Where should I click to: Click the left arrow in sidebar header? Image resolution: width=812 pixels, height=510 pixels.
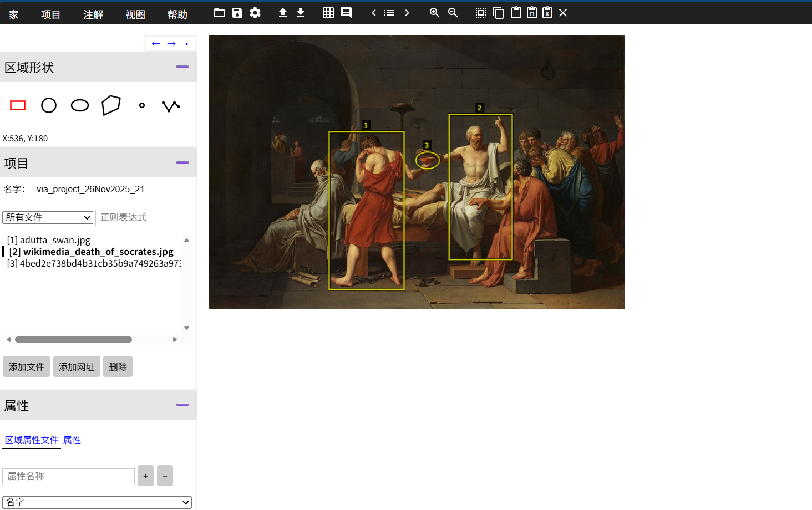pyautogui.click(x=156, y=44)
